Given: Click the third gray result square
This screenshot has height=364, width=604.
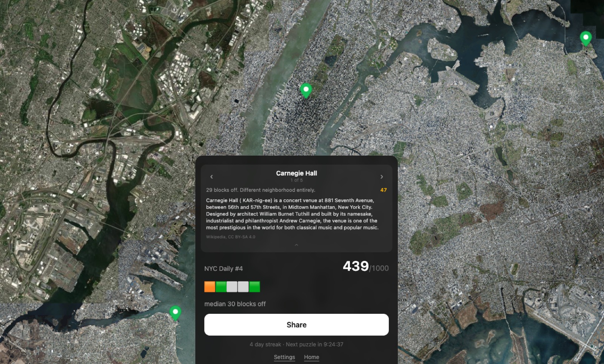Looking at the screenshot, I should 232,287.
